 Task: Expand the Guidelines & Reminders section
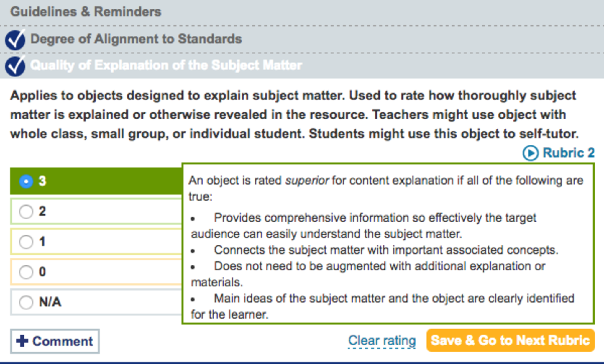click(x=86, y=12)
